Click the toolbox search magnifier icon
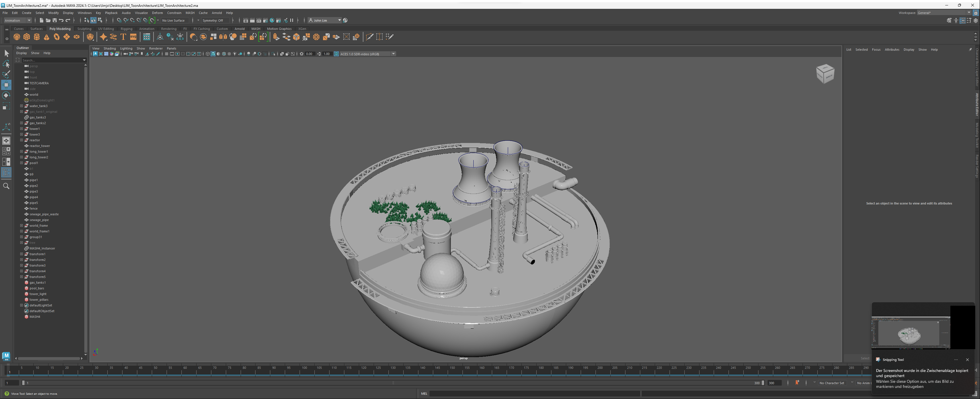 click(x=7, y=186)
